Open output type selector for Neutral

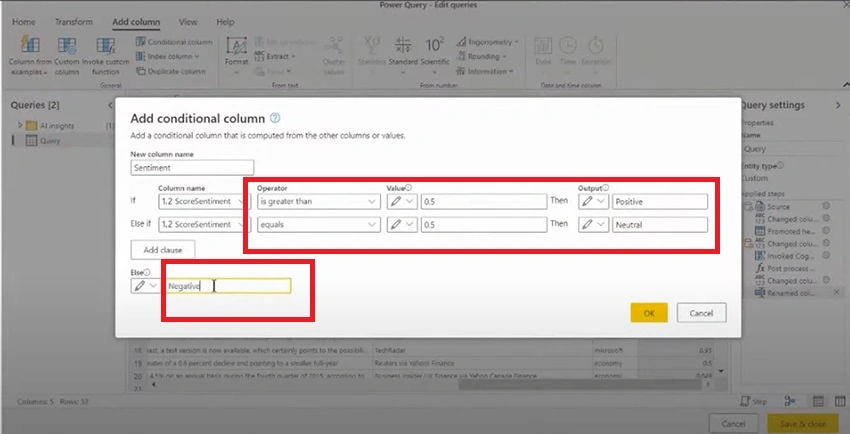coord(593,224)
